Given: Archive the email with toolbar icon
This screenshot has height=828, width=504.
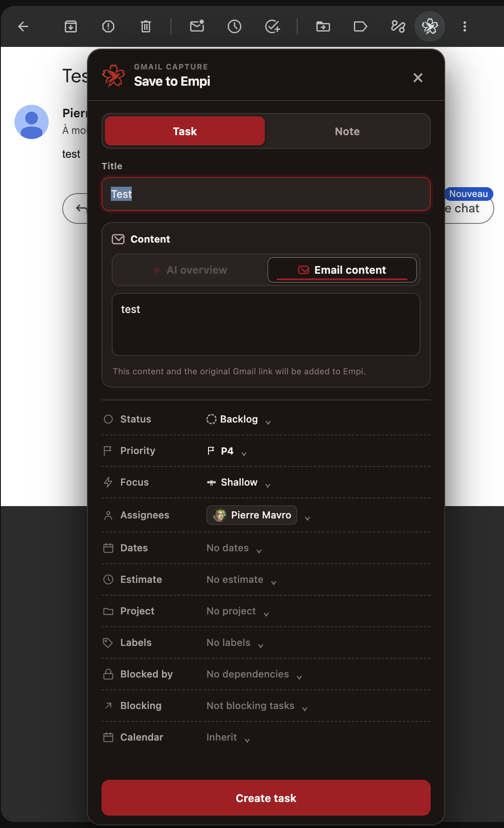Looking at the screenshot, I should [71, 26].
